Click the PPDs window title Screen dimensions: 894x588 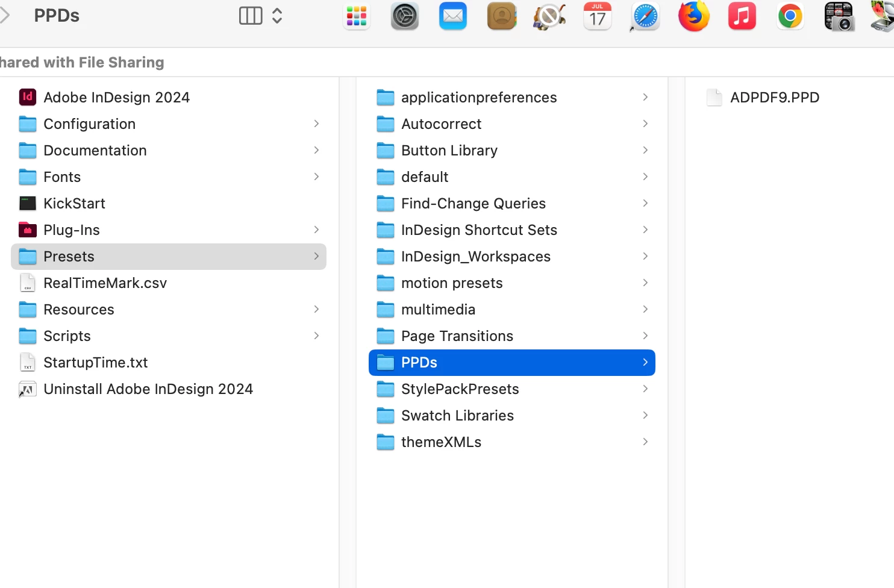point(57,16)
